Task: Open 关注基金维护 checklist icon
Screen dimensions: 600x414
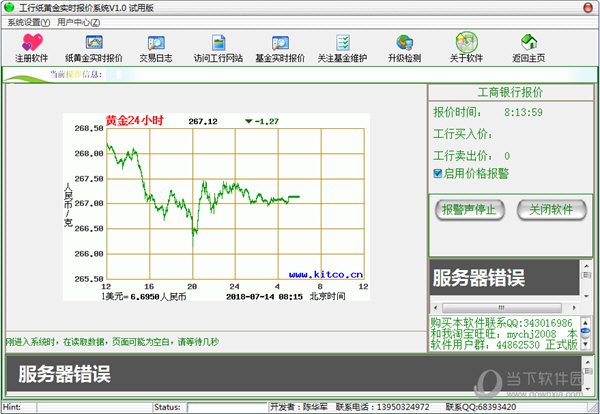Action: pos(342,42)
